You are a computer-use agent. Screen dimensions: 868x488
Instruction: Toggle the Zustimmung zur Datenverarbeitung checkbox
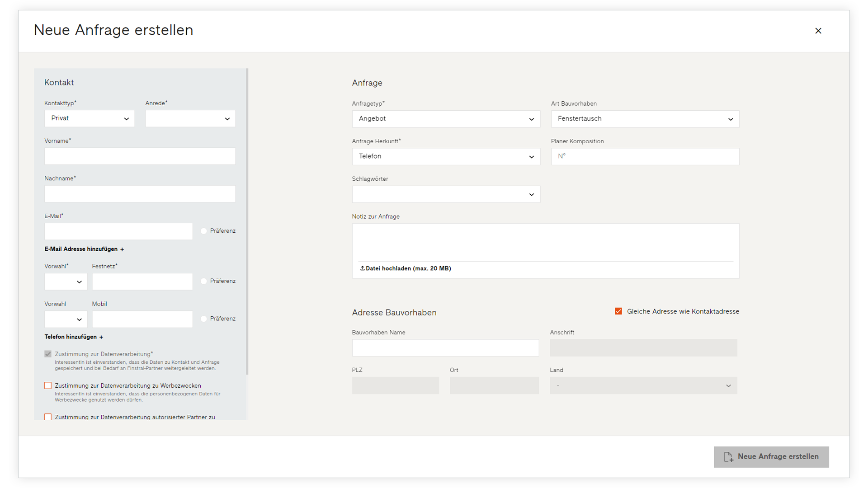click(x=48, y=354)
